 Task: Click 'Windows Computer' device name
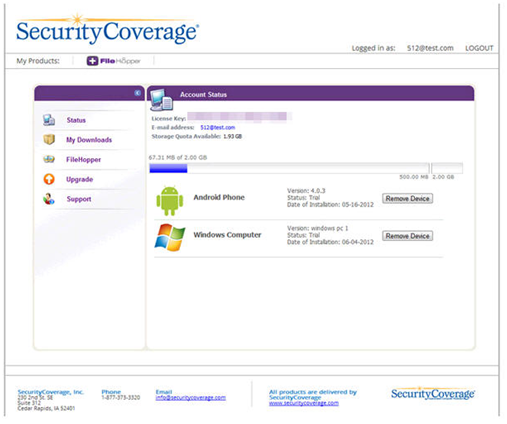(x=227, y=235)
